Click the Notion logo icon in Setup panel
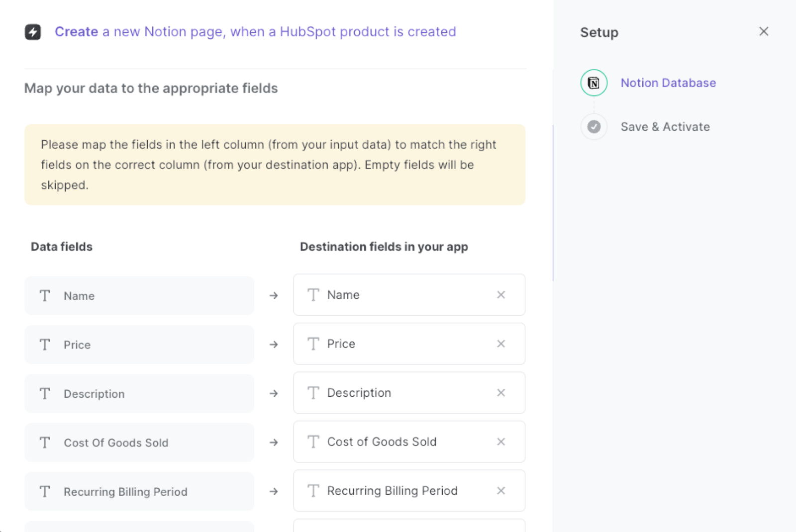The image size is (796, 532). point(594,83)
